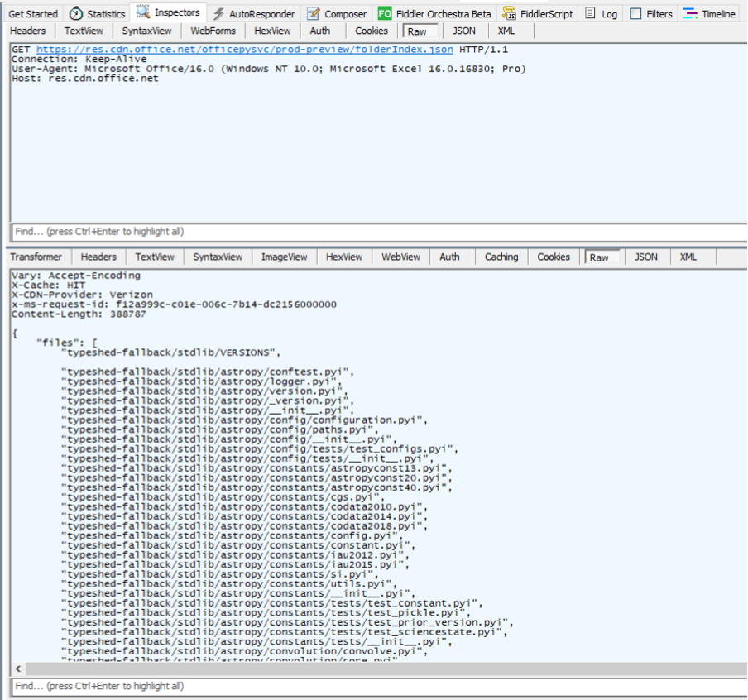Image resolution: width=748 pixels, height=700 pixels.
Task: Click the typeshed-fallback/stdlib/VERSIONS entry
Action: pos(170,352)
